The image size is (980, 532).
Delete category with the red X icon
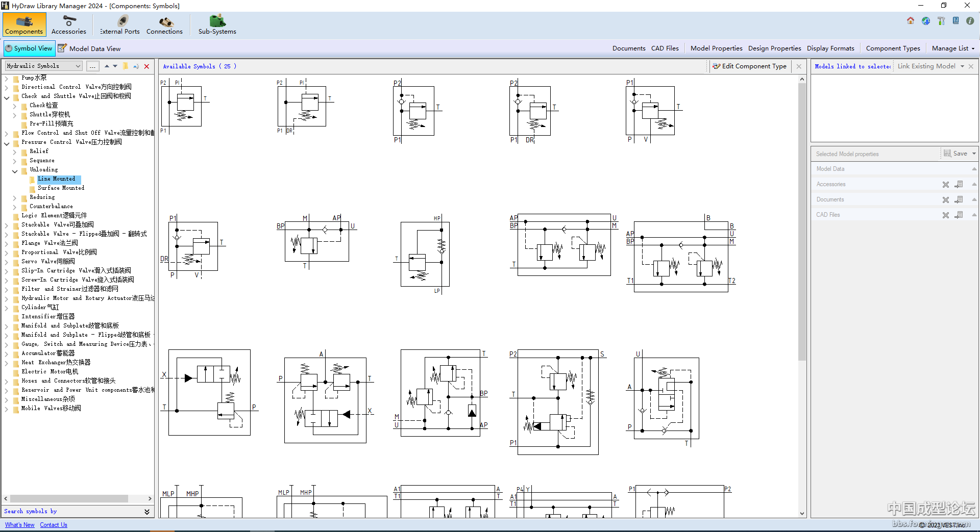coord(147,66)
